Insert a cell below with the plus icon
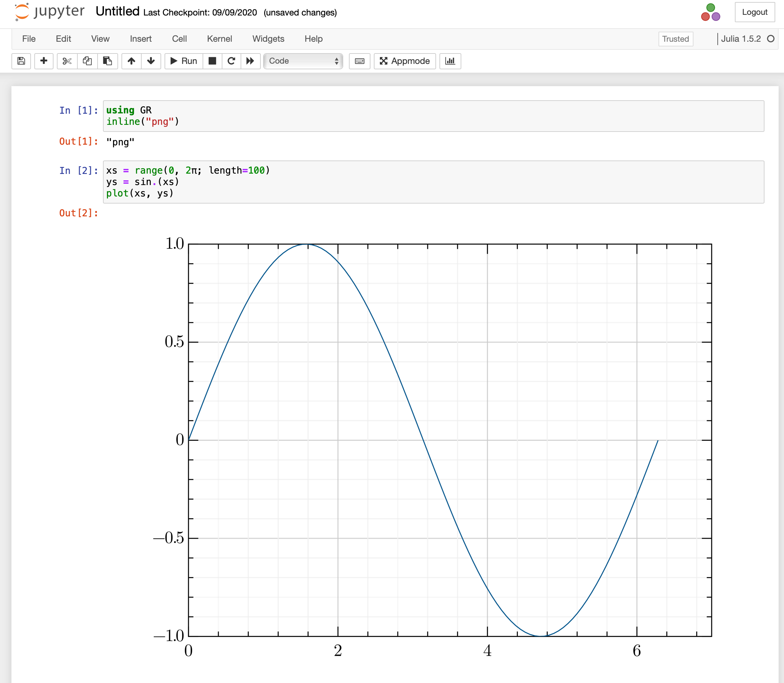Viewport: 784px width, 683px height. coord(44,61)
